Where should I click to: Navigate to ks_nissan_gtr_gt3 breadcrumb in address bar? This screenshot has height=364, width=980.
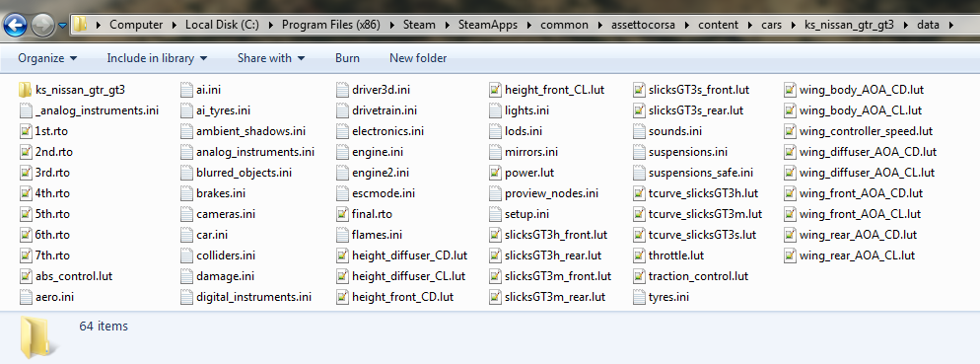coord(849,25)
